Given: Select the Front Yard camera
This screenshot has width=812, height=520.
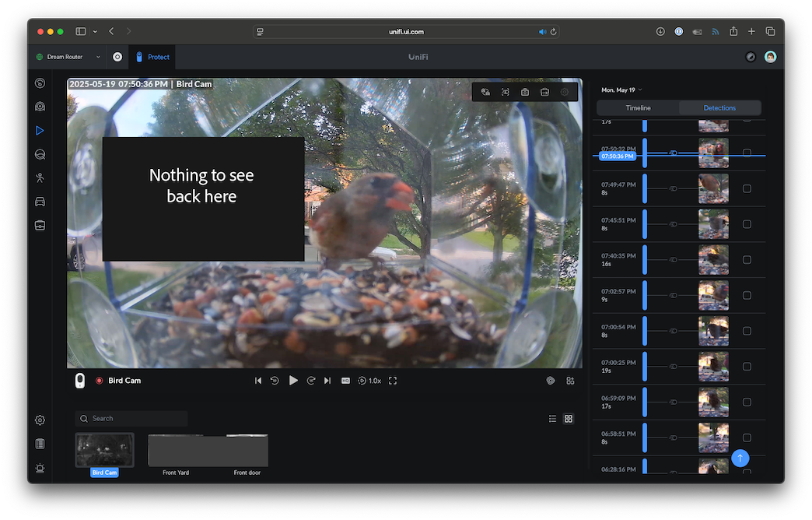Looking at the screenshot, I should pos(176,452).
